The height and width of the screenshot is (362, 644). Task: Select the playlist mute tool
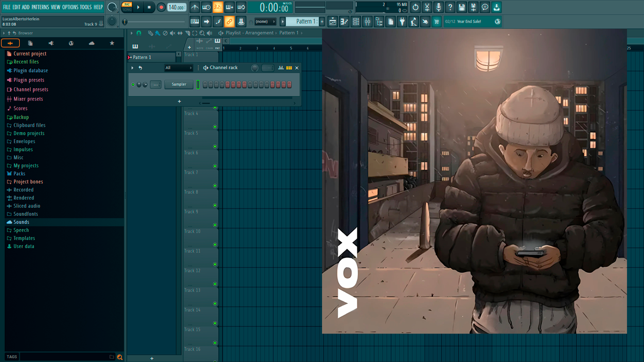tap(172, 33)
